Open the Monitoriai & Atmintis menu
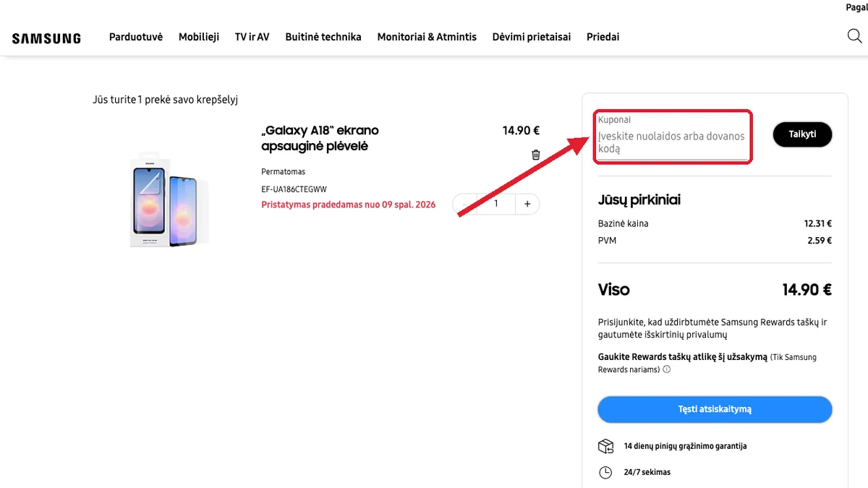 pos(427,37)
